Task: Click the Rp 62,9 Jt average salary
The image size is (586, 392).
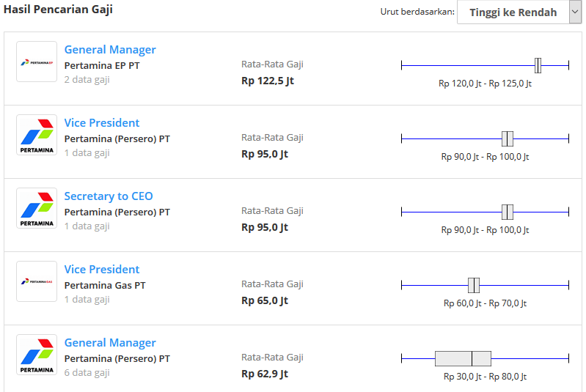Action: point(265,374)
